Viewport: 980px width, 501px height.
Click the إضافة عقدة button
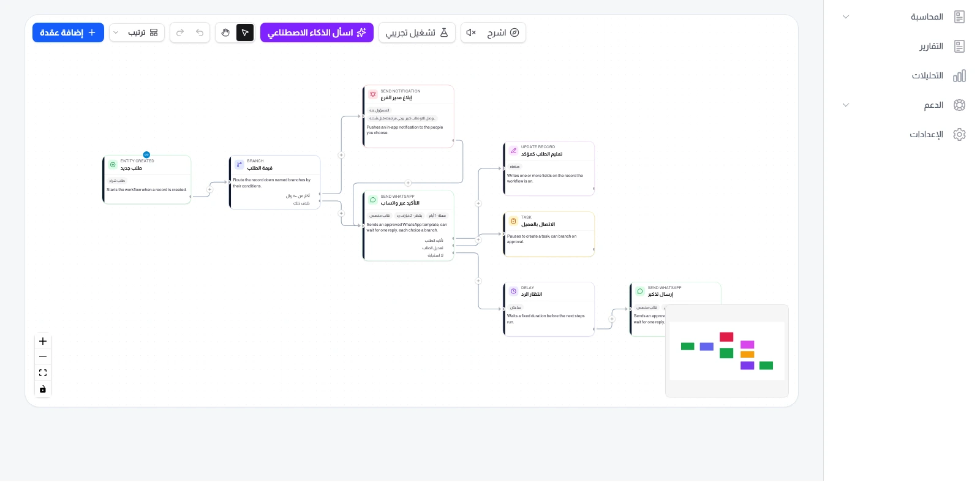coord(68,32)
